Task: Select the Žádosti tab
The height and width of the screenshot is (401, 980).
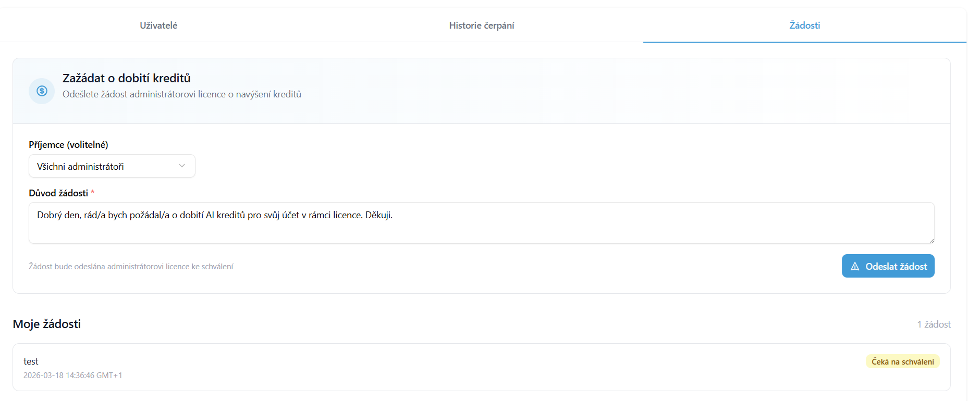Action: pos(804,26)
